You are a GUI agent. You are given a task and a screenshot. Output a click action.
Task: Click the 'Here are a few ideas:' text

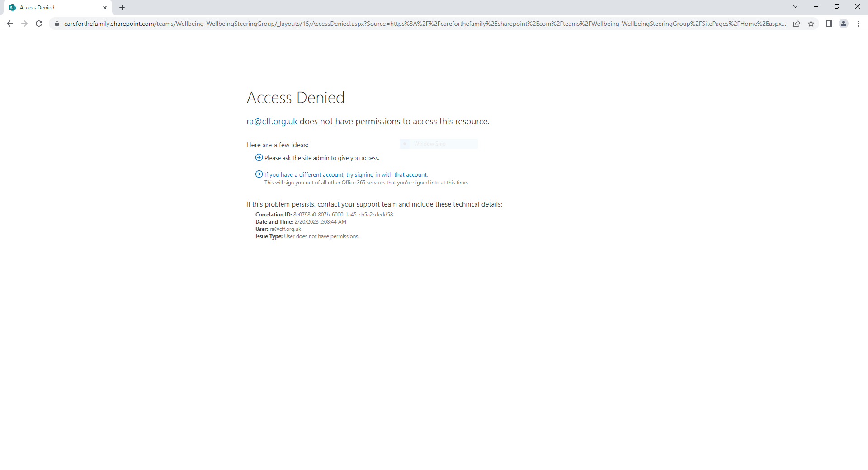point(277,145)
